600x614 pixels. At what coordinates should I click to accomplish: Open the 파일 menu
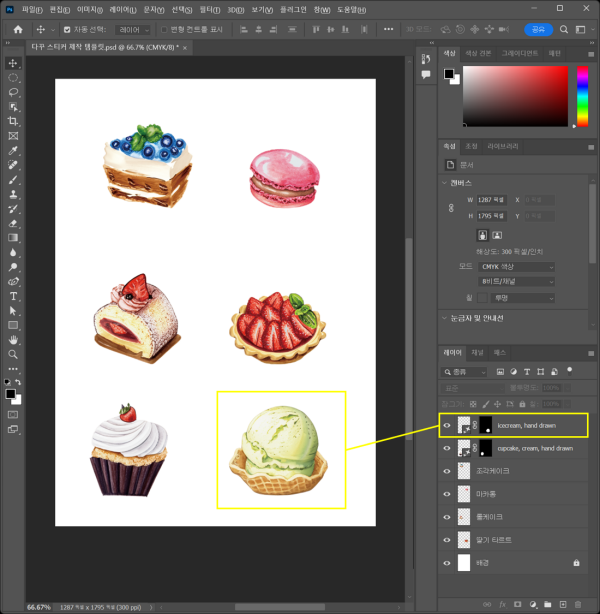pyautogui.click(x=32, y=10)
